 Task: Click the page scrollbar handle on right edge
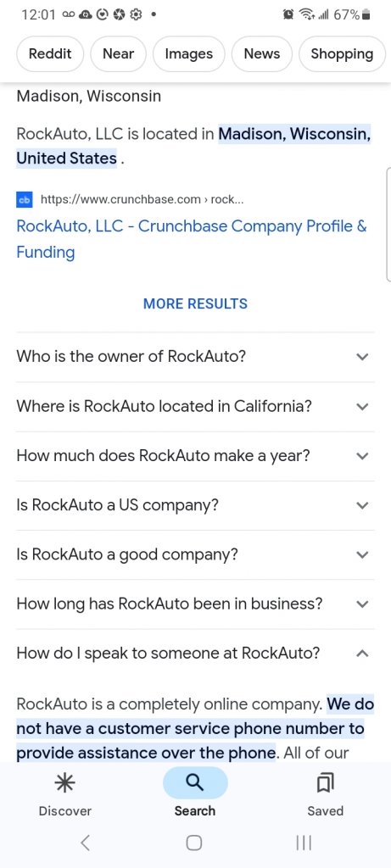[x=388, y=225]
